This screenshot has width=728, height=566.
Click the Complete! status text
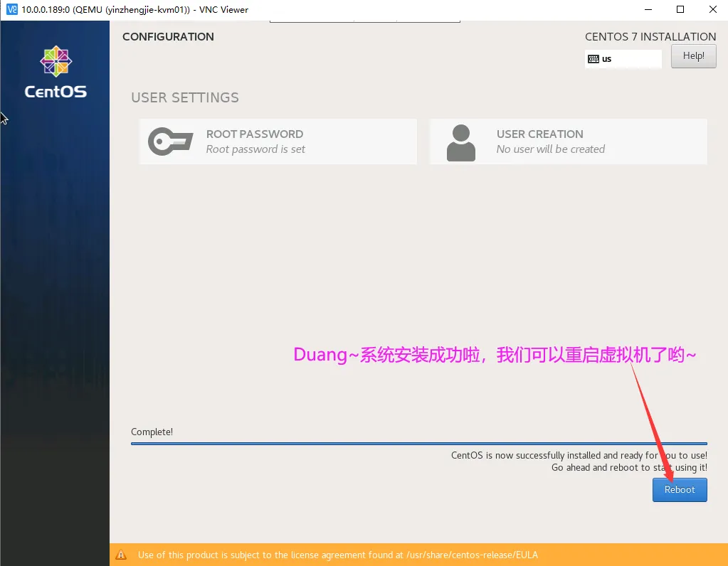click(152, 432)
